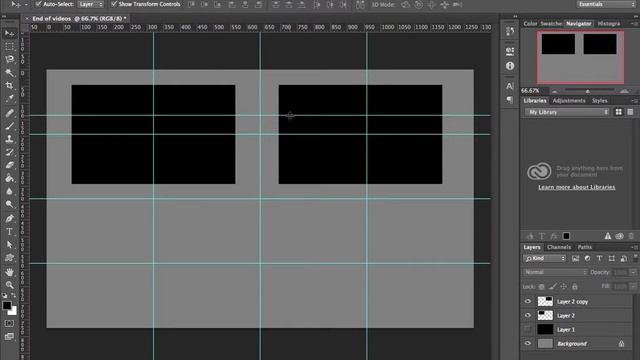
Task: Select the Clone Stamp tool
Action: point(9,139)
